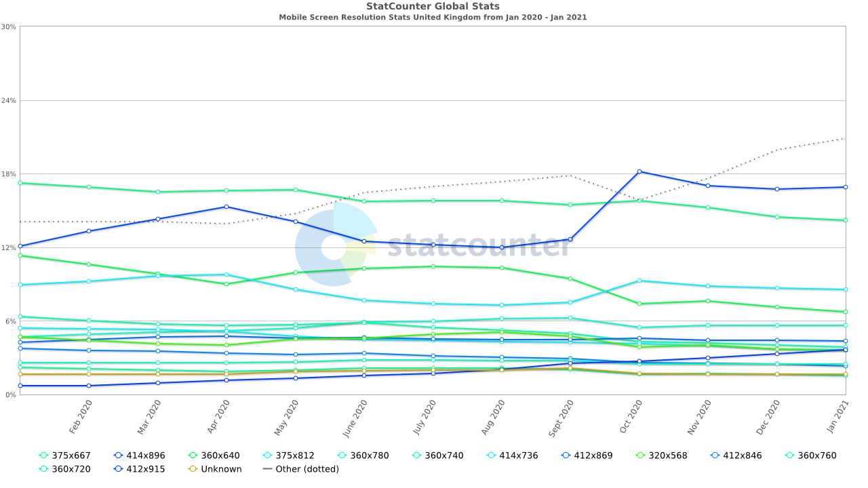Click the Oct 2020 x-axis label
868x488 pixels.
click(630, 417)
